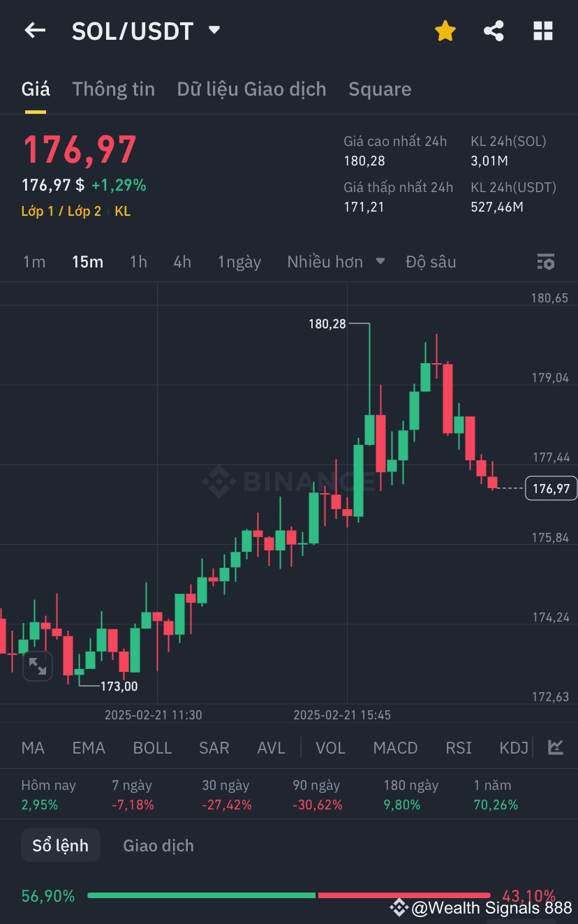Open the Square tab

(380, 89)
